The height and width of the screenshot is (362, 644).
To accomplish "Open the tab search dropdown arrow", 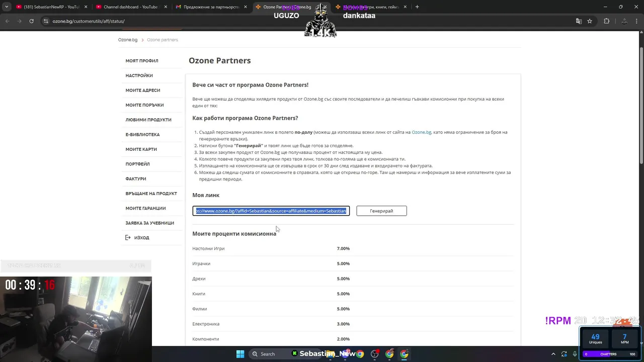I will pos(7,7).
